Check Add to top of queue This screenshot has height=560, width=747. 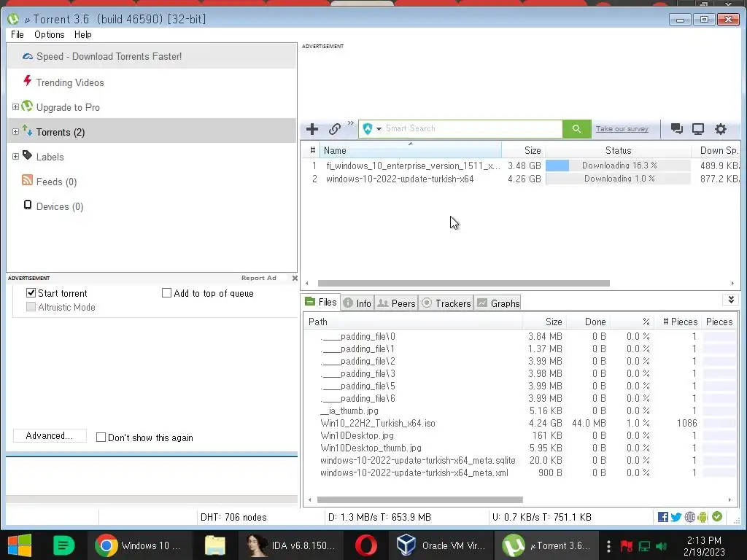click(x=166, y=293)
